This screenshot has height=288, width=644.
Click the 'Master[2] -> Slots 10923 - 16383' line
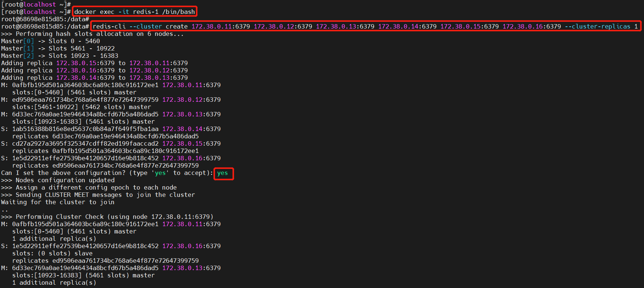point(60,56)
